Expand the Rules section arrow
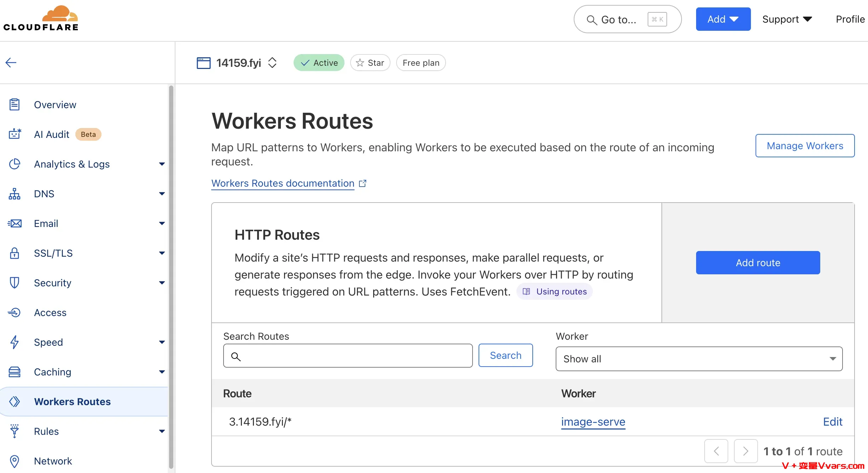Screen dimensions: 868x473 (x=162, y=431)
